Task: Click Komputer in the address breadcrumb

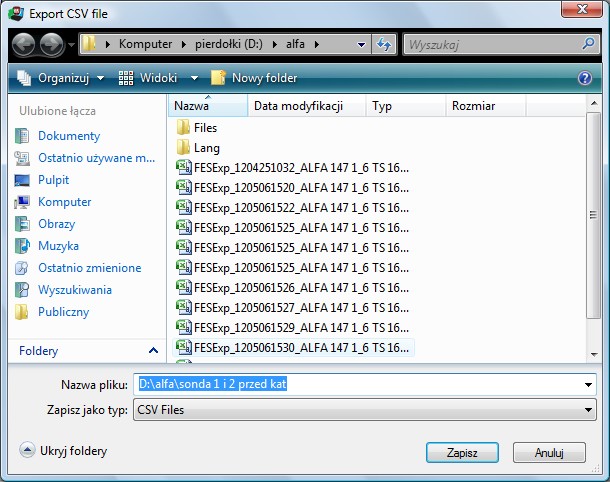Action: coord(145,44)
